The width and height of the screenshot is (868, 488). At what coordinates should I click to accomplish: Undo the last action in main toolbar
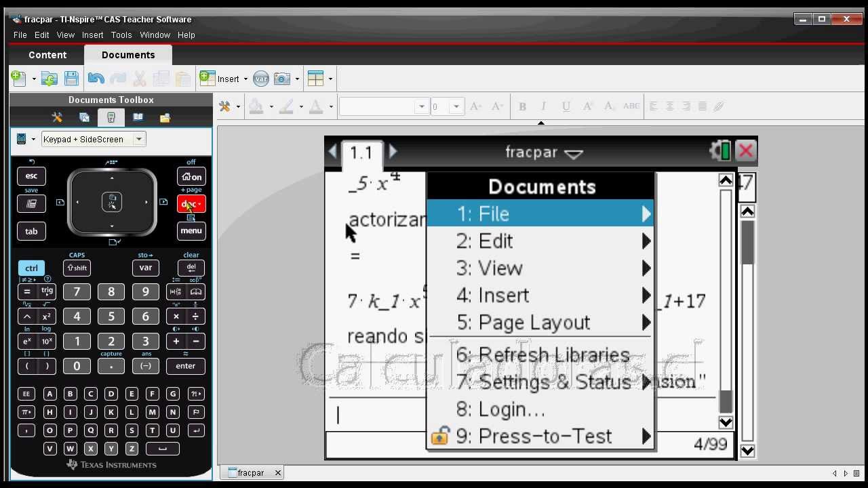(96, 79)
